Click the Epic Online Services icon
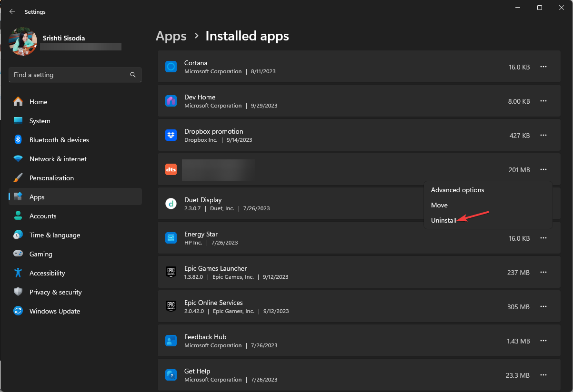Viewport: 573px width, 392px height. [171, 306]
